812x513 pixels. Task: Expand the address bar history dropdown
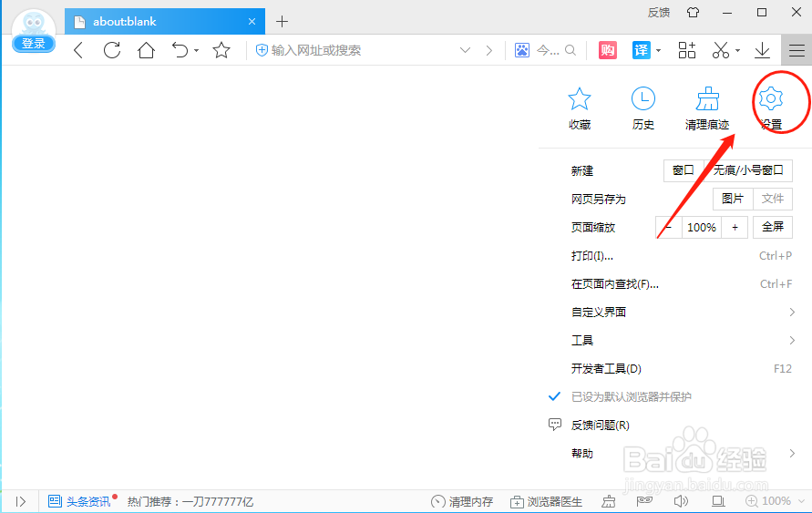pyautogui.click(x=465, y=50)
